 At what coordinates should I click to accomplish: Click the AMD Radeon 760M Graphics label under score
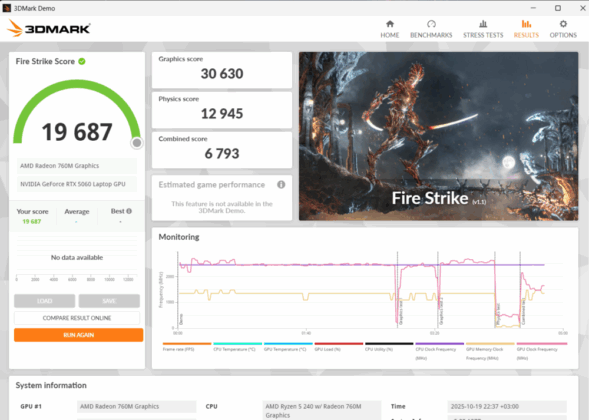pos(77,166)
